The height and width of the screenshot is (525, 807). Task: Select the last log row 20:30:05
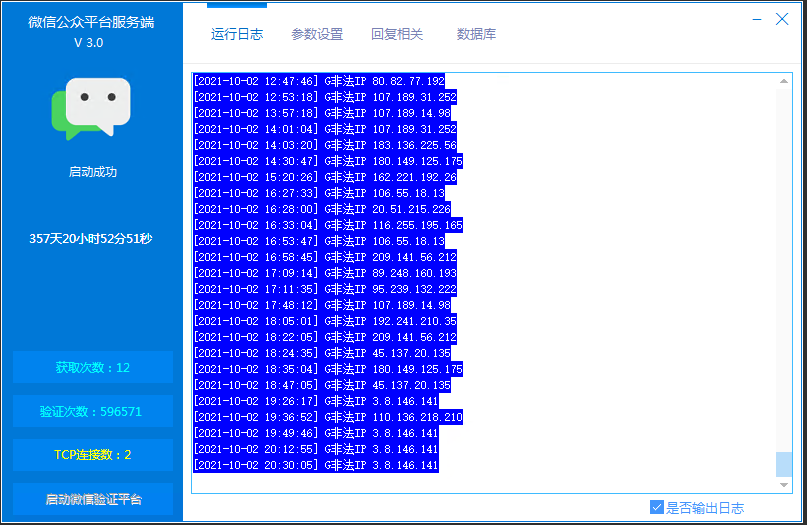pos(315,465)
